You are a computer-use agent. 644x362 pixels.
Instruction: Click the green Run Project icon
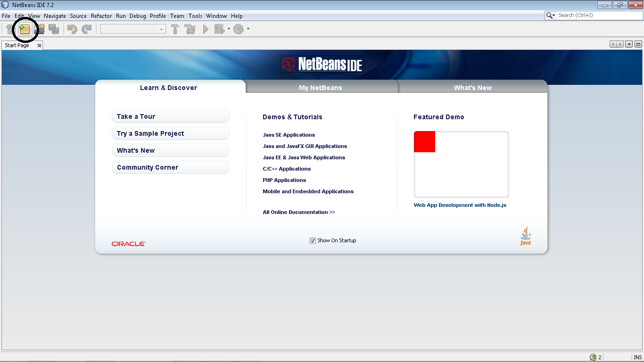206,29
